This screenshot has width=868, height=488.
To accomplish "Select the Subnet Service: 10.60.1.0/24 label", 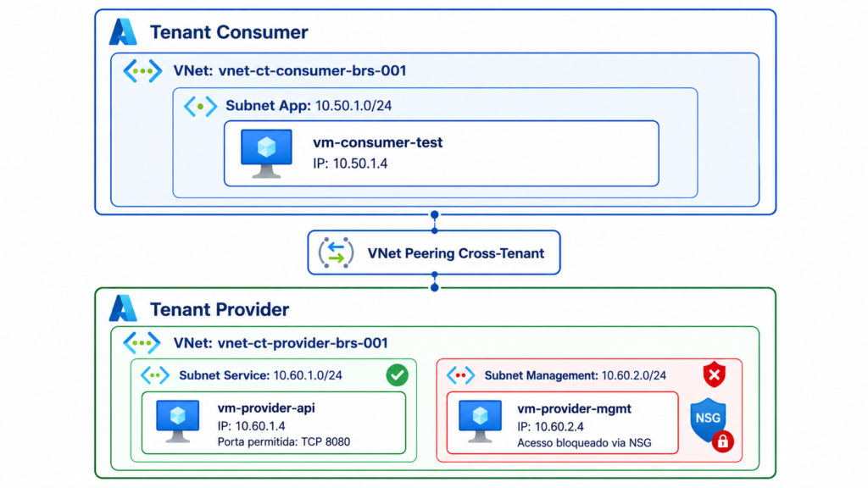I will click(260, 375).
